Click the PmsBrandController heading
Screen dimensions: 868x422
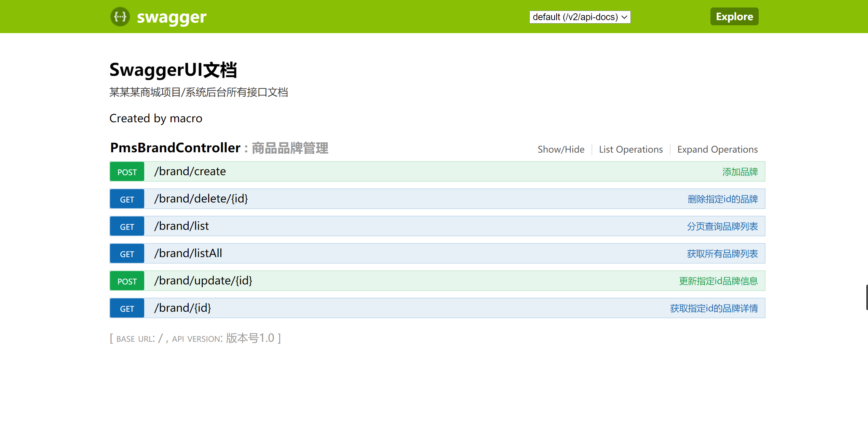[x=175, y=148]
